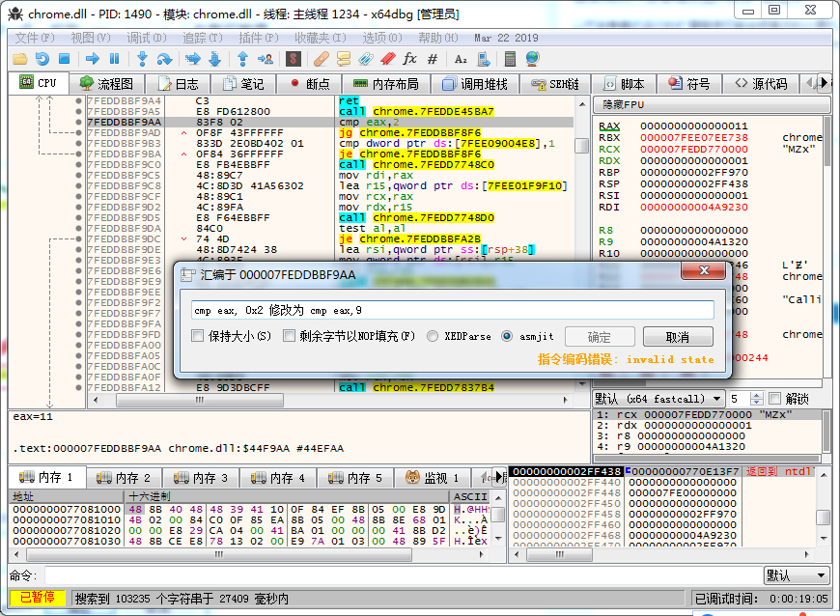The width and height of the screenshot is (840, 616).
Task: Tick the 解锁 checkbox
Action: point(774,399)
